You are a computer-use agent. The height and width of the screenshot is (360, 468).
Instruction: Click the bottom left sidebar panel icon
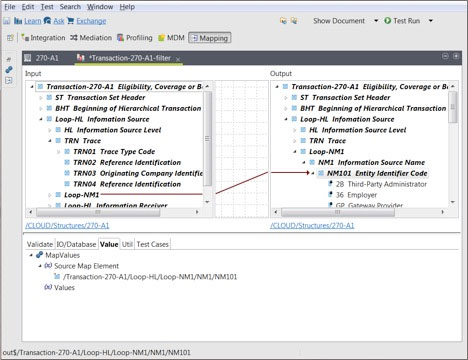pos(9,80)
